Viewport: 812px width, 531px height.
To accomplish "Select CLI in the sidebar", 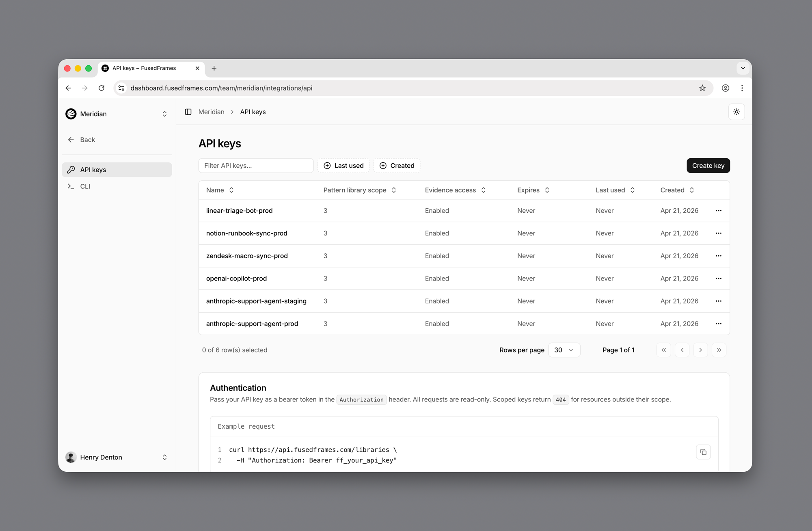I will pyautogui.click(x=85, y=186).
